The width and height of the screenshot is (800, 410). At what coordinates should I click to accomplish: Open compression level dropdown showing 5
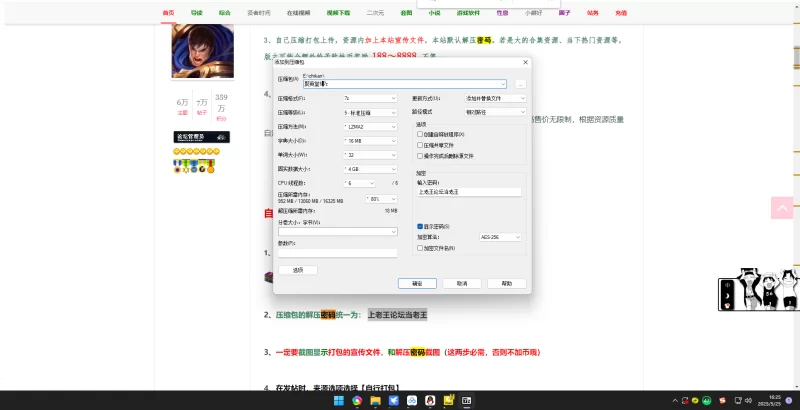[370, 112]
